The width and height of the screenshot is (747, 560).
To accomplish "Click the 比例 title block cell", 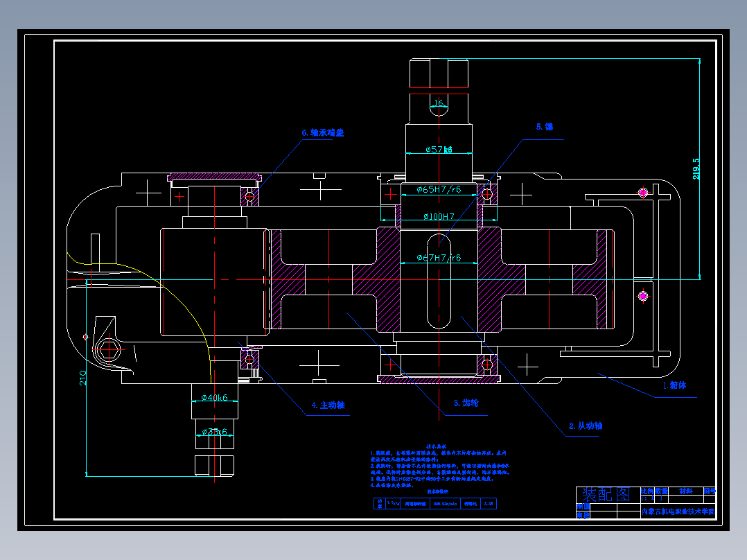I will (647, 491).
